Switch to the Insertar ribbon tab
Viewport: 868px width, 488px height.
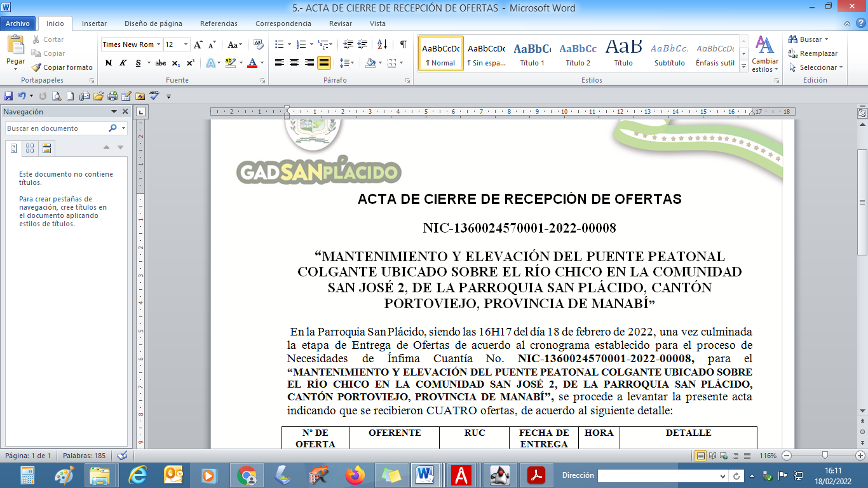tap(94, 24)
